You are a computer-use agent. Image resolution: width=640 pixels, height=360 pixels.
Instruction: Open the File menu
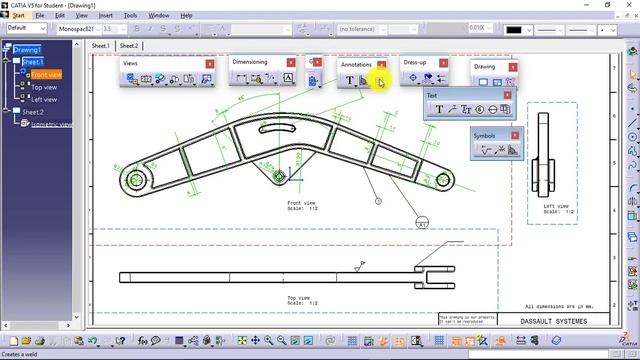(x=40, y=16)
